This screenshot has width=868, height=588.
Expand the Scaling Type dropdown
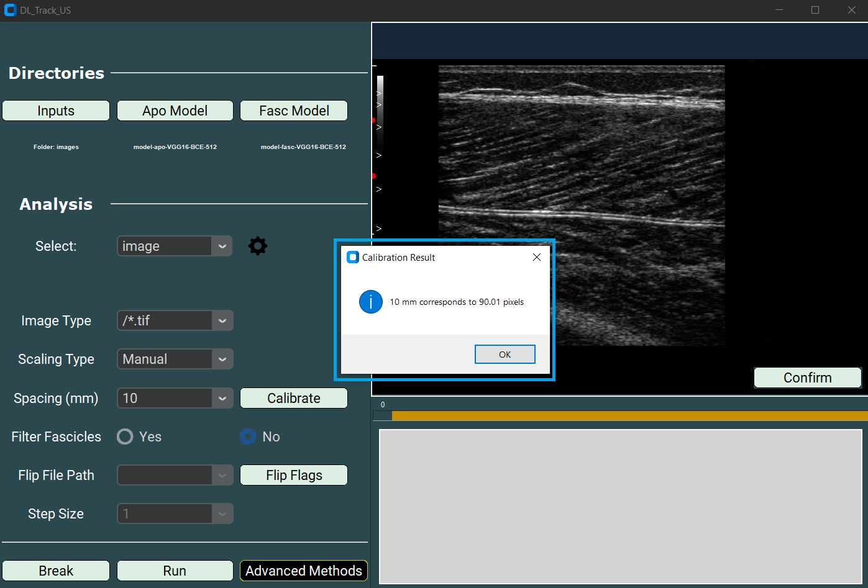point(222,360)
